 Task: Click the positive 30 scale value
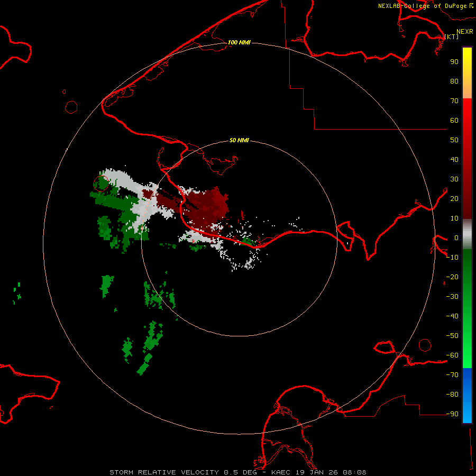point(454,179)
